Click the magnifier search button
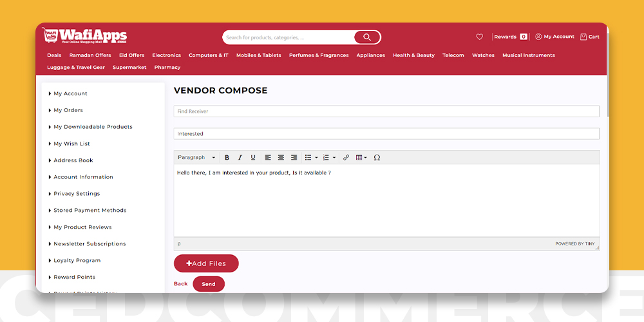Screen dimensions: 644x322 click(367, 37)
